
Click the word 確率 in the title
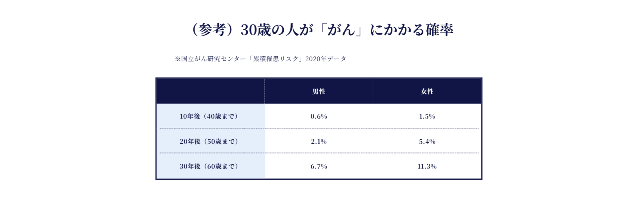(439, 30)
